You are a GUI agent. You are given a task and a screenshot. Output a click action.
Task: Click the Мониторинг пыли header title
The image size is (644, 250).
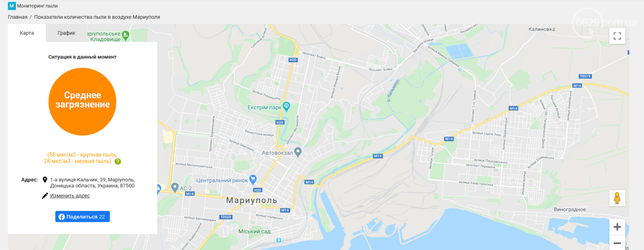click(37, 6)
